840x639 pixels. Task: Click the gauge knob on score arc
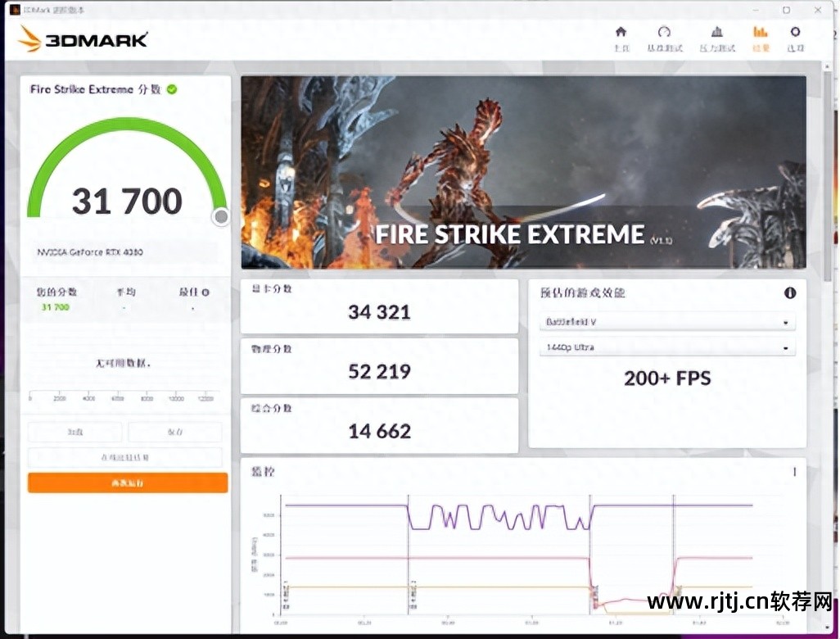point(221,216)
